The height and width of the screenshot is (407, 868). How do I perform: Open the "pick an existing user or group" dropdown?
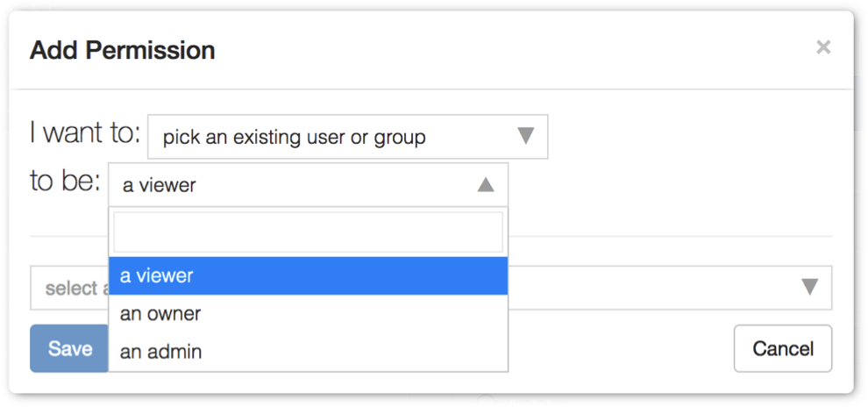coord(348,136)
